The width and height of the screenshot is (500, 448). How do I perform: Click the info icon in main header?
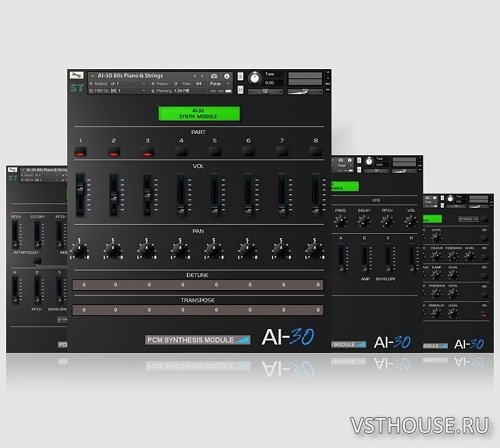227,76
